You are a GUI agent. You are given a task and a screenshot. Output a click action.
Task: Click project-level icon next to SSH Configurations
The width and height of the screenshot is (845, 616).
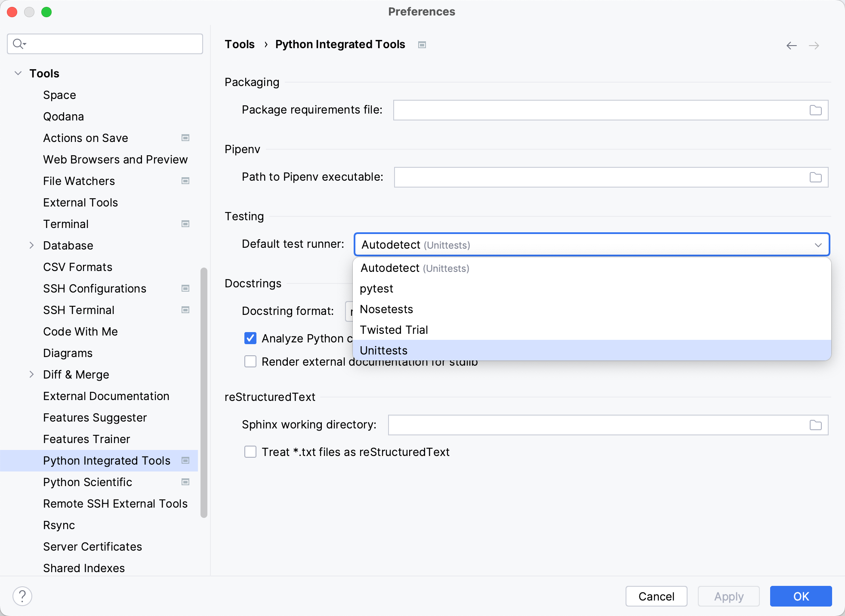[185, 288]
